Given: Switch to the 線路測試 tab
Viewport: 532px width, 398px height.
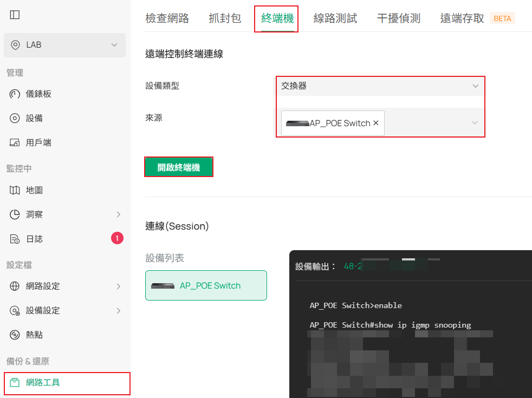Looking at the screenshot, I should tap(335, 18).
